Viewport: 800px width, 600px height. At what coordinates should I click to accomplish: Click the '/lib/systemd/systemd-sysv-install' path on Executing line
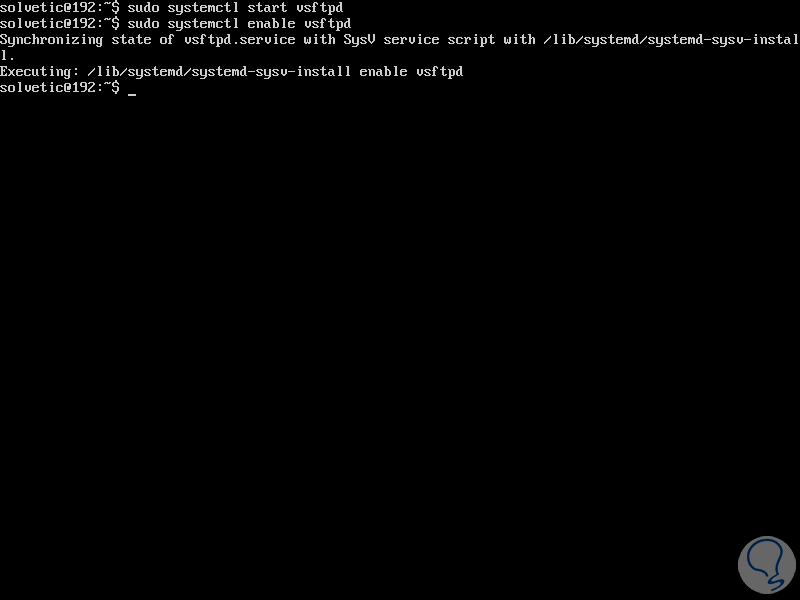click(x=219, y=71)
